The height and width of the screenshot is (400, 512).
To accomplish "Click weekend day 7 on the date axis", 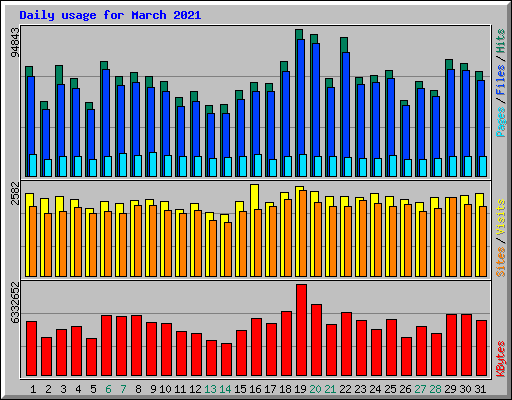I will point(123,389).
